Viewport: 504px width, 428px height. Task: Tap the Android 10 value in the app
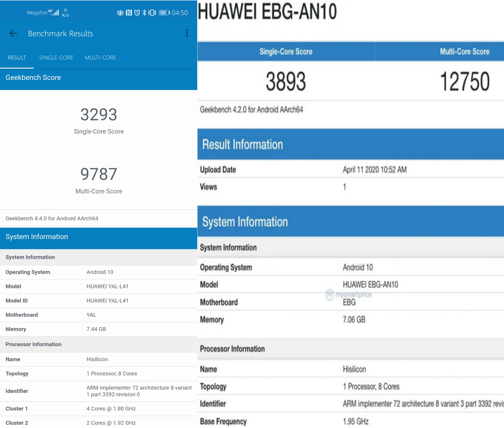100,272
